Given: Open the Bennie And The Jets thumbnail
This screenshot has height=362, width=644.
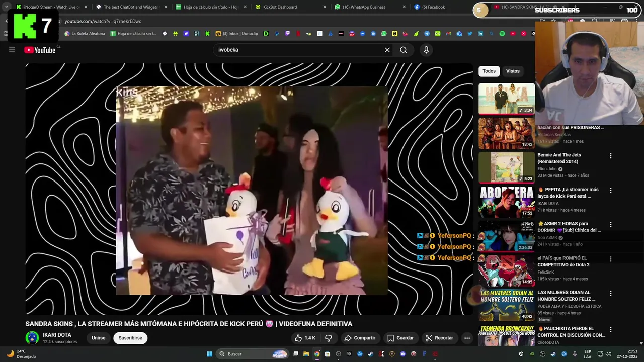Looking at the screenshot, I should pos(507,167).
